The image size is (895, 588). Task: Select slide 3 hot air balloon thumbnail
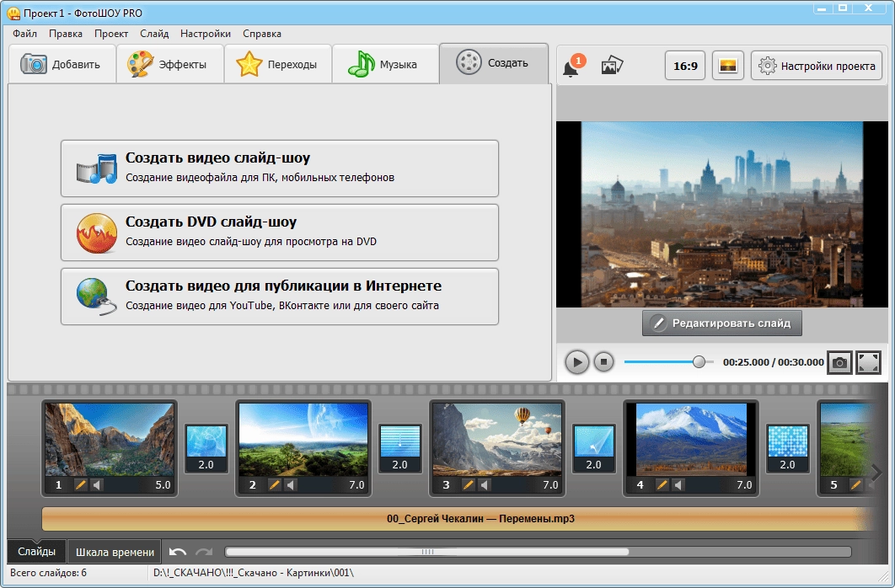pyautogui.click(x=497, y=439)
